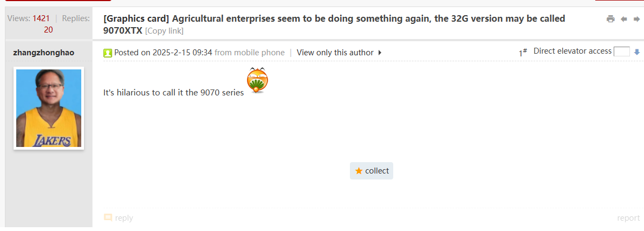Click the speech bubble reply icon

pos(108,217)
